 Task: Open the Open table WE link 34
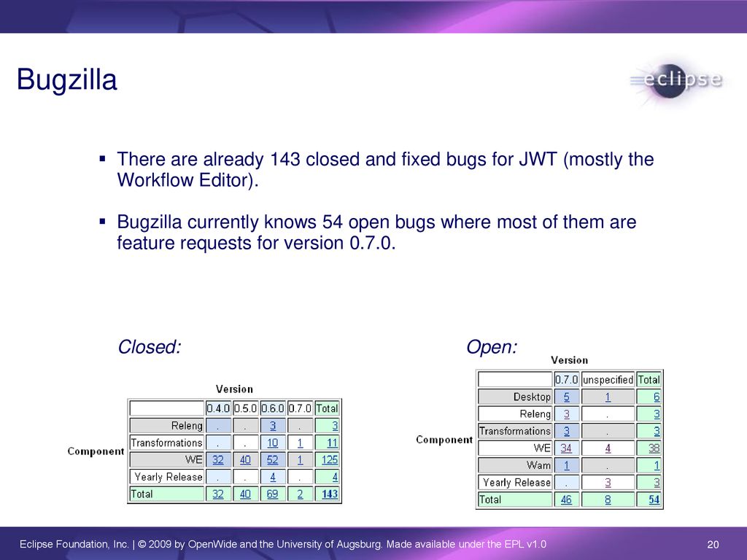coord(566,448)
